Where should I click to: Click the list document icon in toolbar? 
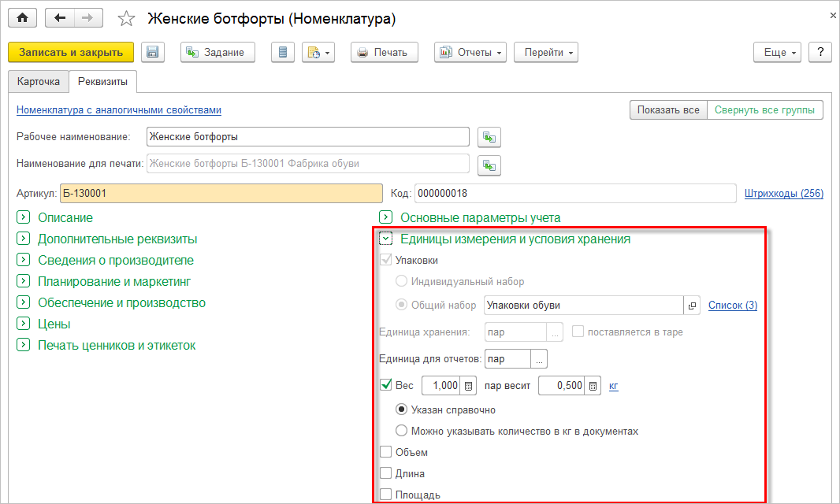tap(282, 53)
